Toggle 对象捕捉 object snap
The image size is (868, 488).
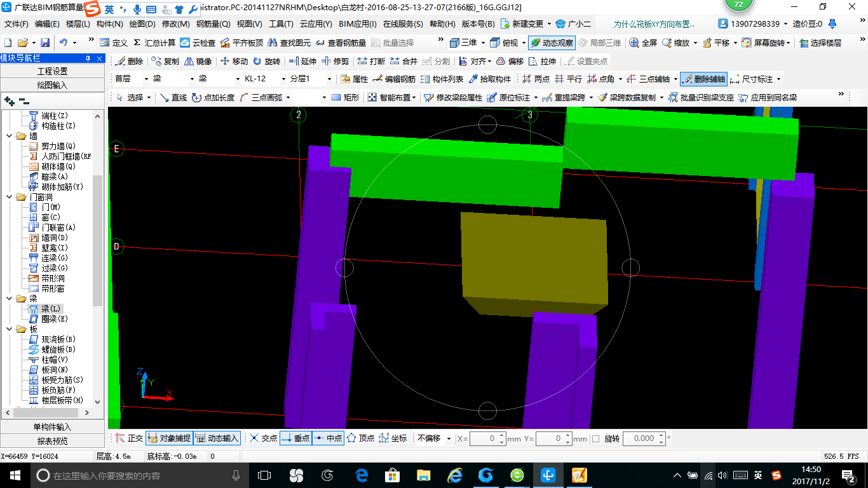pos(169,438)
